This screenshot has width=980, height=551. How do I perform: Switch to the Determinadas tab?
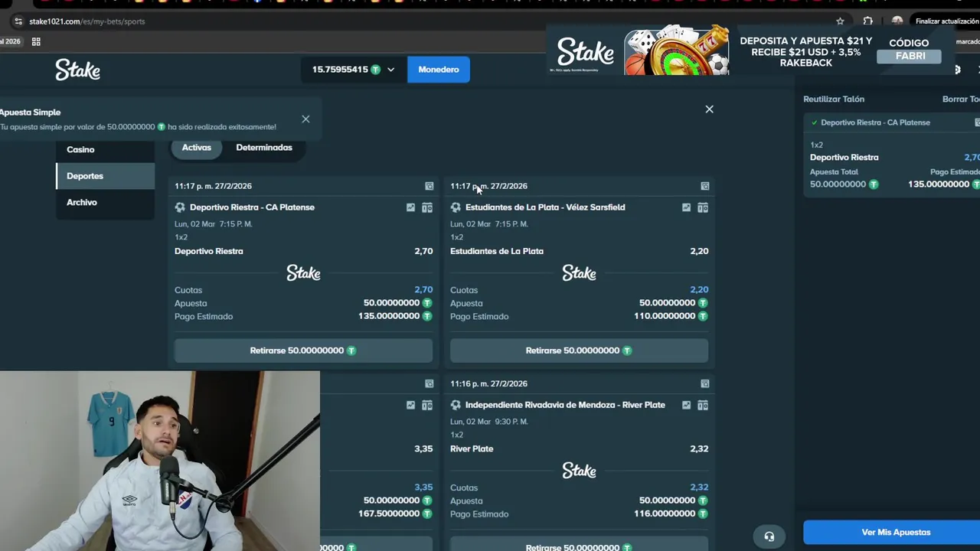[x=264, y=148]
